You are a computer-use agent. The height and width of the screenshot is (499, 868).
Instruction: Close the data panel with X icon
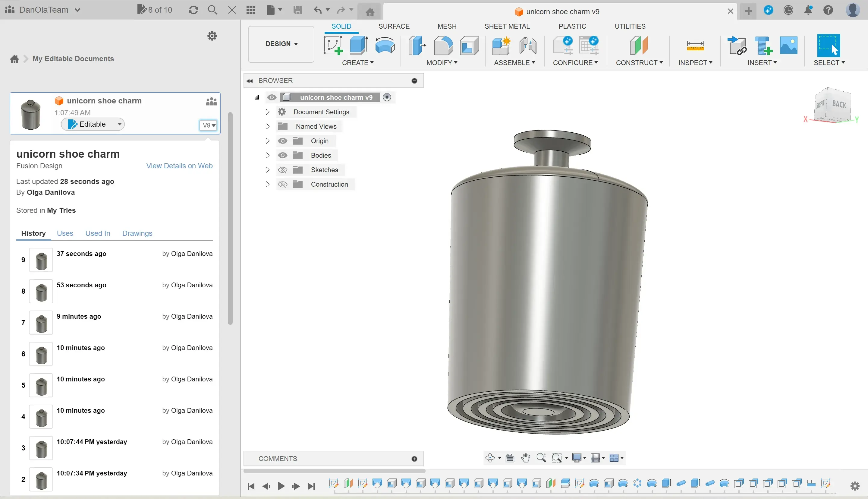coord(232,10)
